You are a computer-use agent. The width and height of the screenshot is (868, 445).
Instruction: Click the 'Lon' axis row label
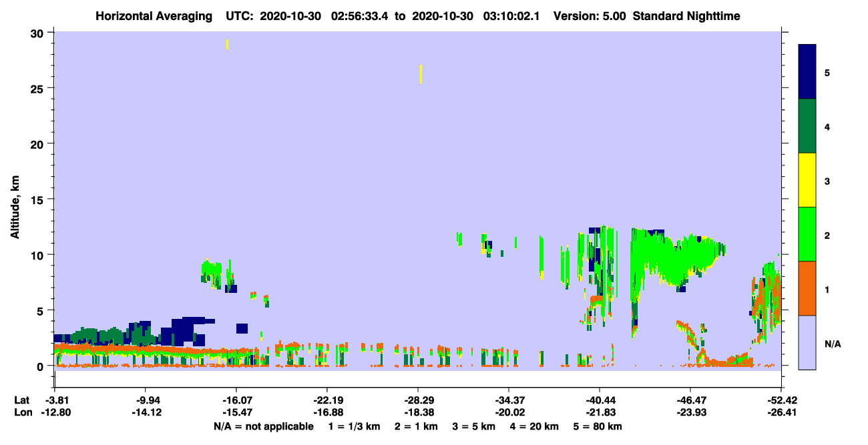[x=22, y=412]
